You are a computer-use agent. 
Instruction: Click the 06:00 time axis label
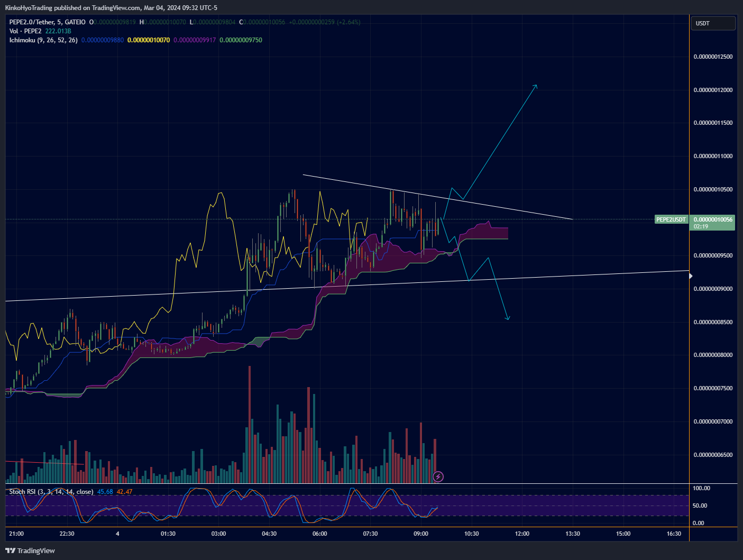click(320, 534)
